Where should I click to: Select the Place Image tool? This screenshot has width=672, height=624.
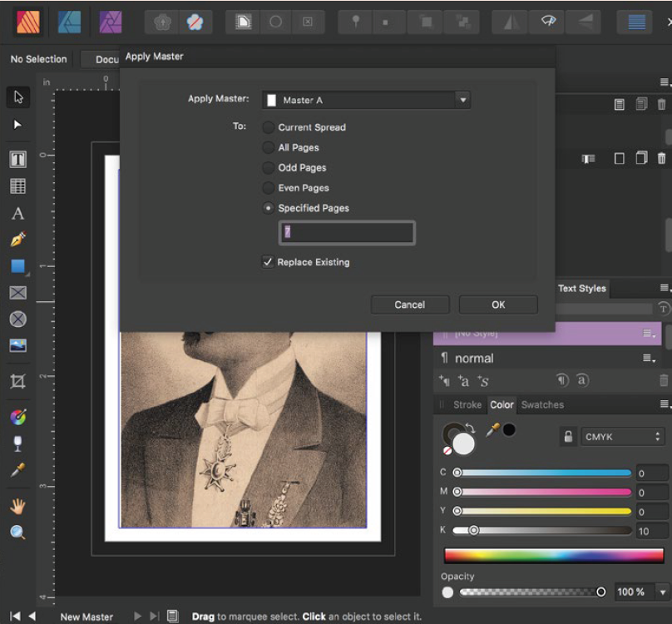coord(17,345)
